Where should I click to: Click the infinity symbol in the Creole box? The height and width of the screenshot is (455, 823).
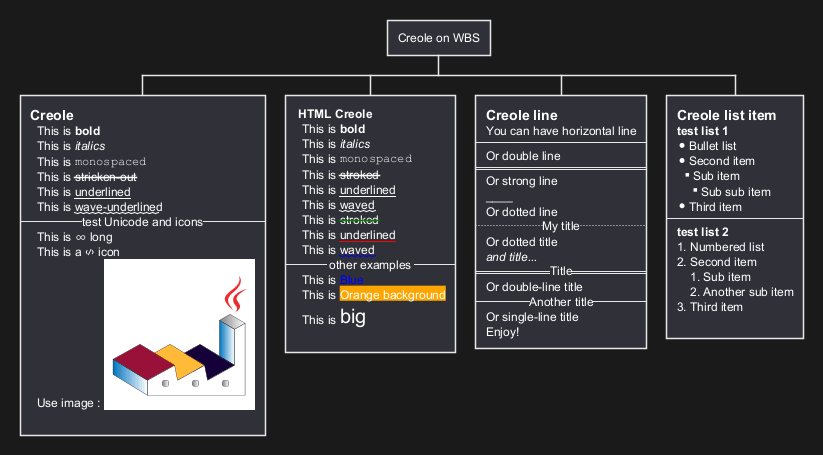tap(80, 237)
